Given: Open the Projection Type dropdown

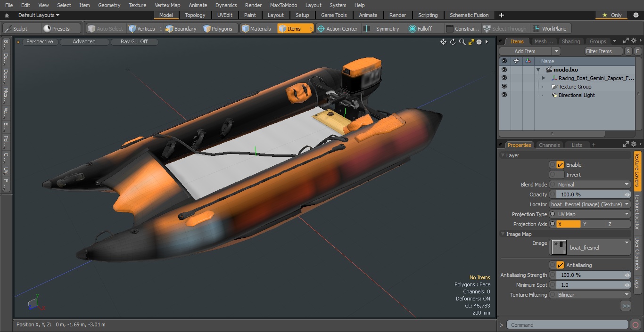Looking at the screenshot, I should [594, 214].
